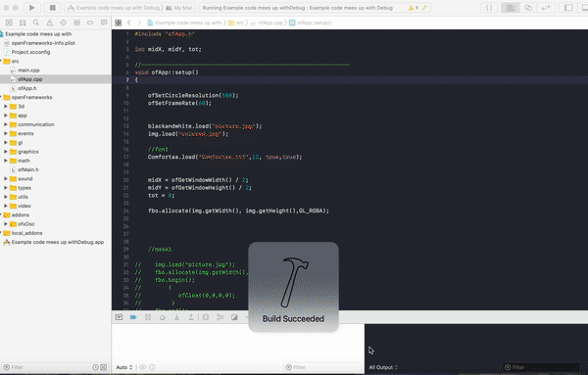
Task: Open Debug Memory Graph
Action: click(220, 317)
